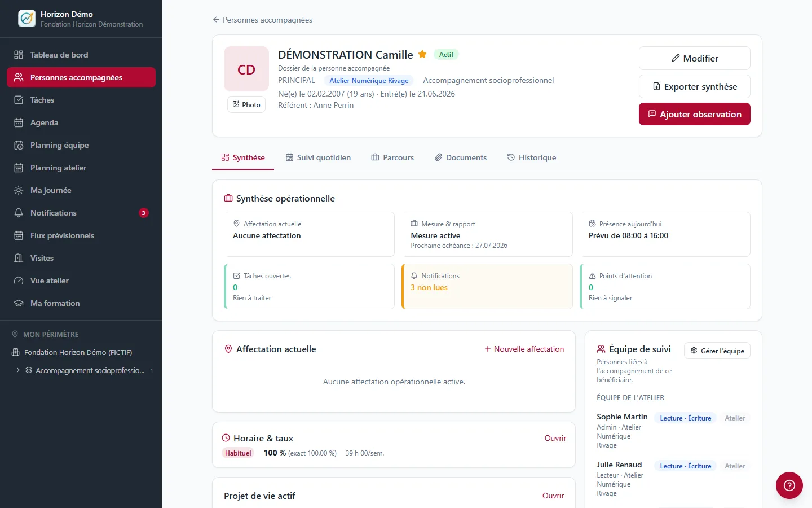The height and width of the screenshot is (508, 812).
Task: Open the Documents tab
Action: 461,157
